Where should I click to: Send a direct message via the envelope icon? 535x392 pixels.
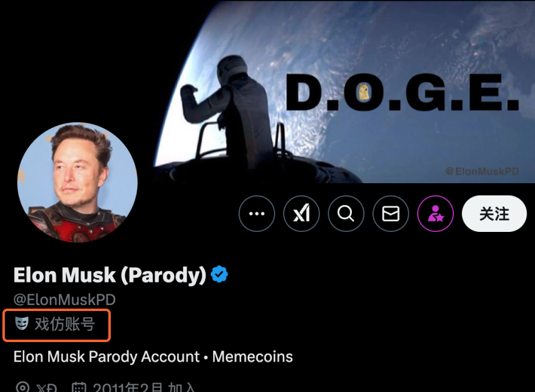(391, 214)
